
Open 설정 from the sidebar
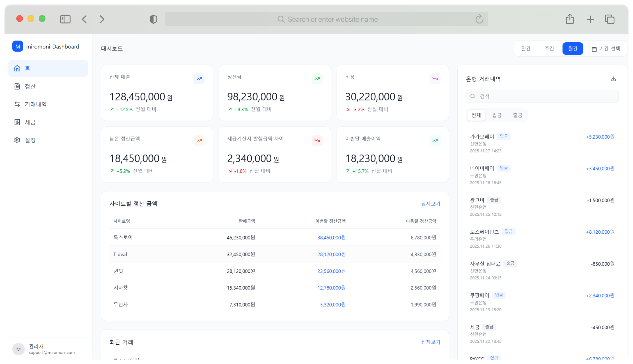(30, 140)
